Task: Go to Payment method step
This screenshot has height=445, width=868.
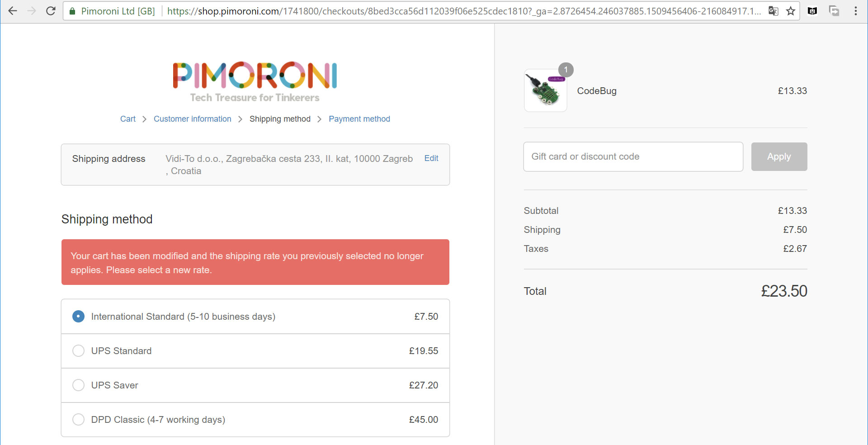Action: click(359, 119)
